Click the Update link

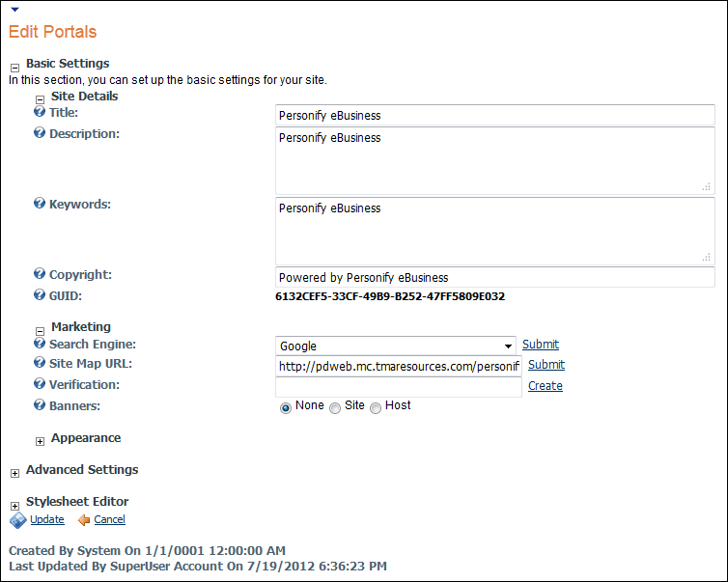pyautogui.click(x=46, y=519)
